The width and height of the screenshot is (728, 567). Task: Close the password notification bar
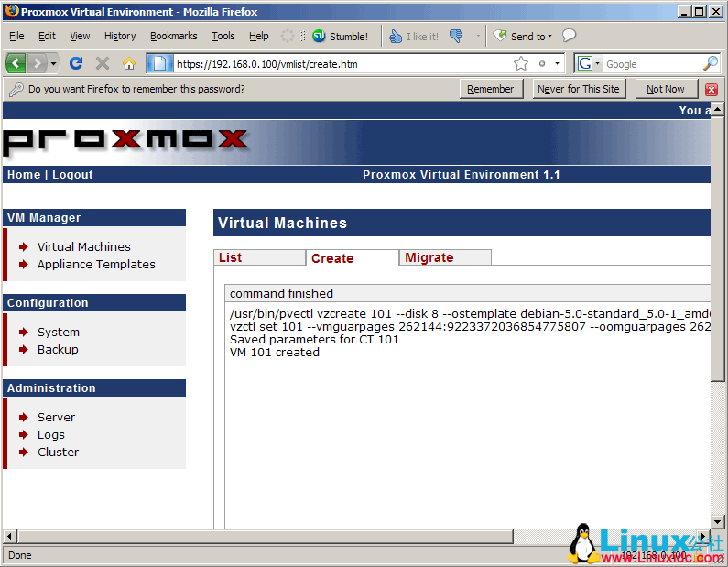click(712, 89)
